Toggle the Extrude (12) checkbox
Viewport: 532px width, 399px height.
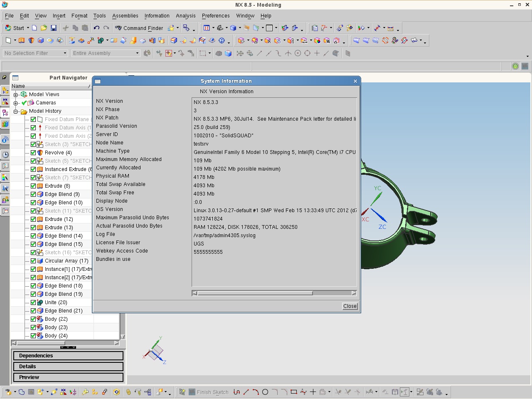click(x=33, y=219)
